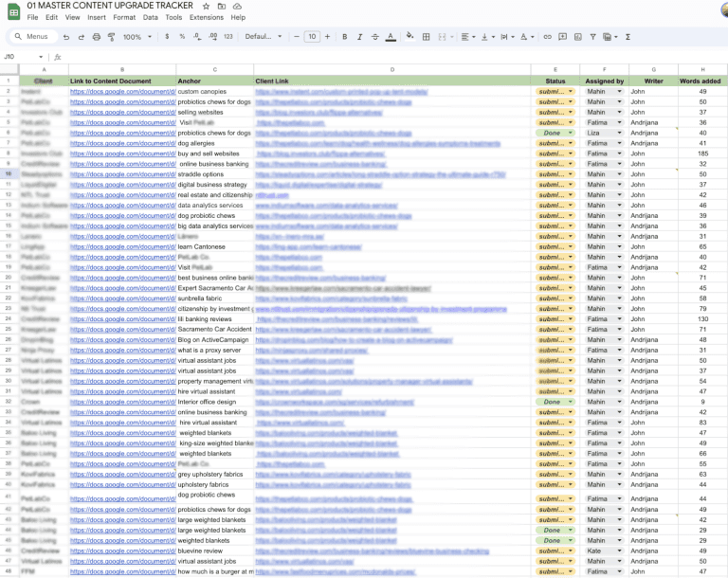
Task: Toggle strikethrough formatting
Action: (375, 37)
